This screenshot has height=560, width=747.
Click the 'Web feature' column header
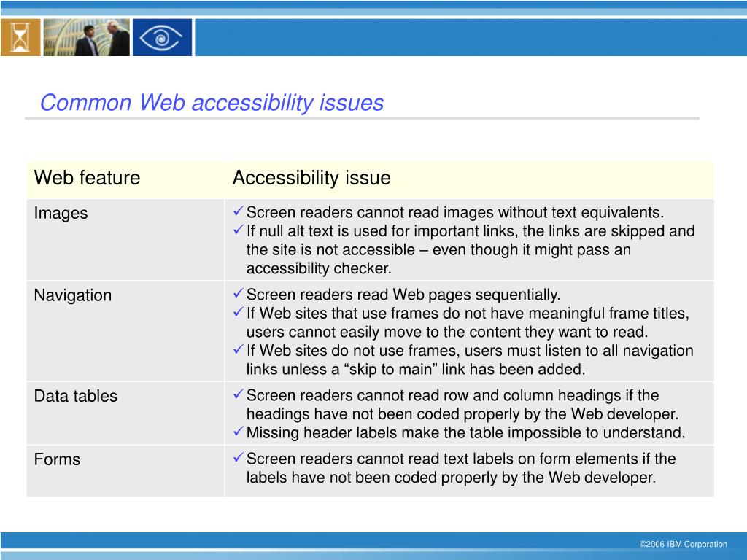87,178
